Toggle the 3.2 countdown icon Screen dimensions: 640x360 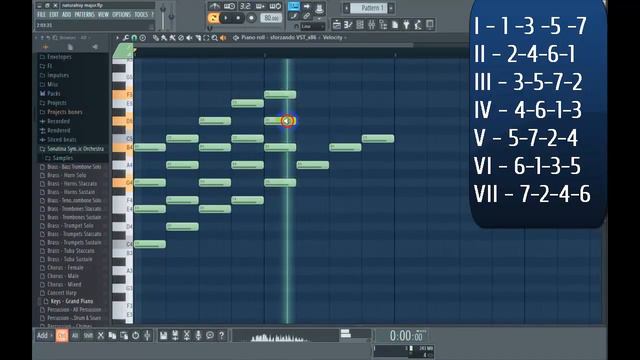pos(245,6)
